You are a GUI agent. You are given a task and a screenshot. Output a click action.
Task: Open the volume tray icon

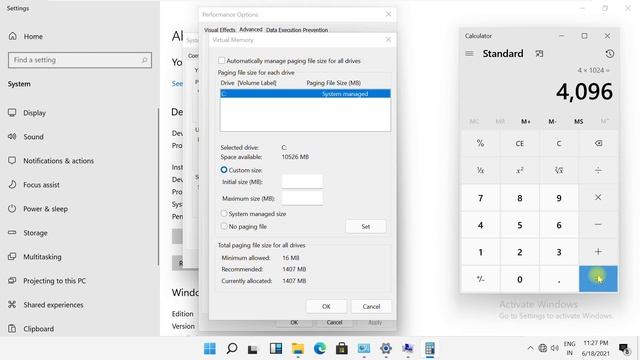(554, 348)
